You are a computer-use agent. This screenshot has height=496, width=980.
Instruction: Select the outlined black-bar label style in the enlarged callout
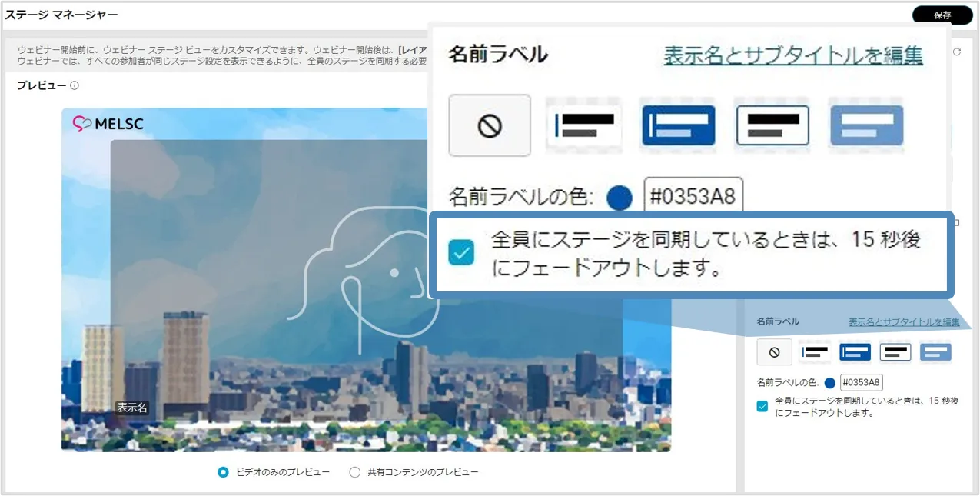point(772,125)
